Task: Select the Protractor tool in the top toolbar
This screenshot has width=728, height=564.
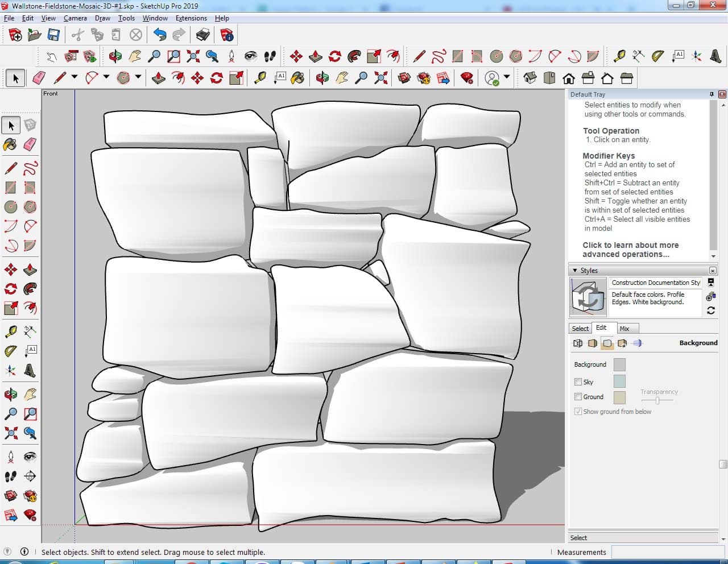Action: 658,56
